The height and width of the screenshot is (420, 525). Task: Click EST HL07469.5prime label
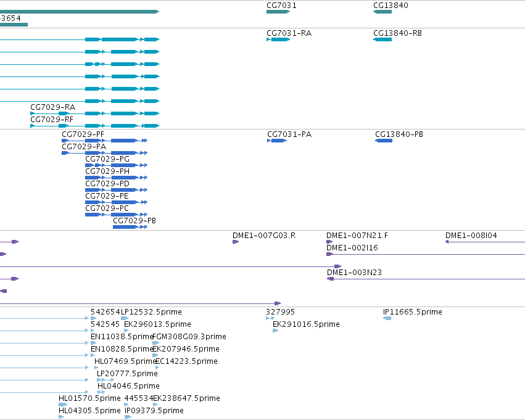[x=125, y=361]
